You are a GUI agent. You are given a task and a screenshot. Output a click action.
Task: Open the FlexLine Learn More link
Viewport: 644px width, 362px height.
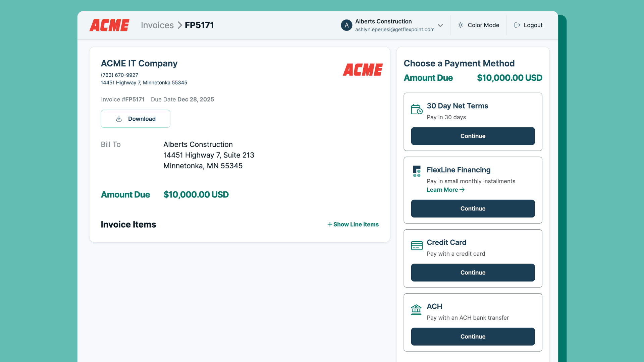[x=445, y=190]
